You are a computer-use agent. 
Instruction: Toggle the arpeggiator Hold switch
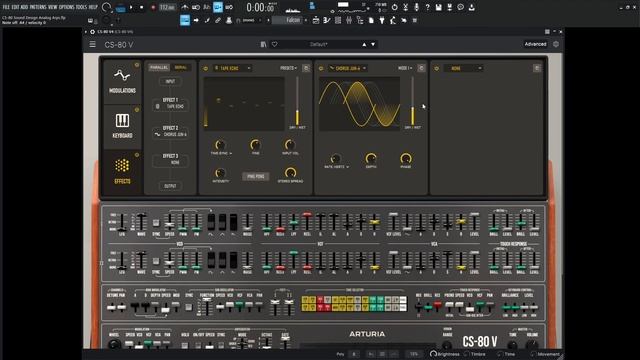point(185,345)
